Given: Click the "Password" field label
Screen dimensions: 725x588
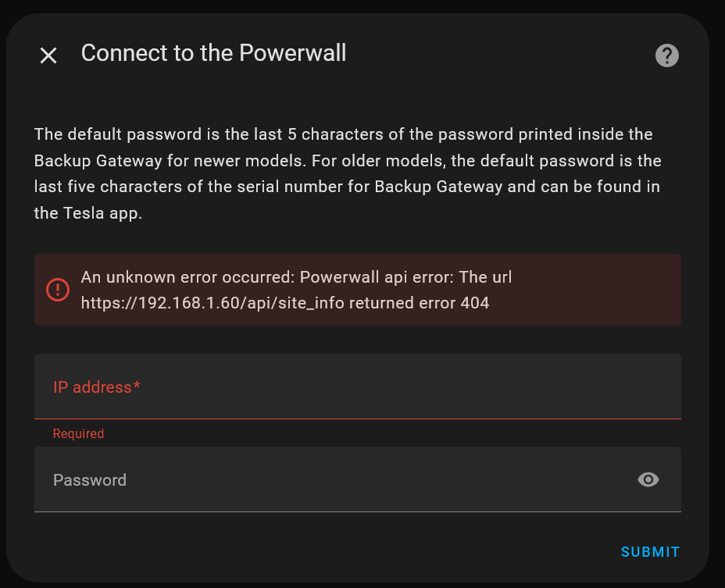Looking at the screenshot, I should (90, 480).
